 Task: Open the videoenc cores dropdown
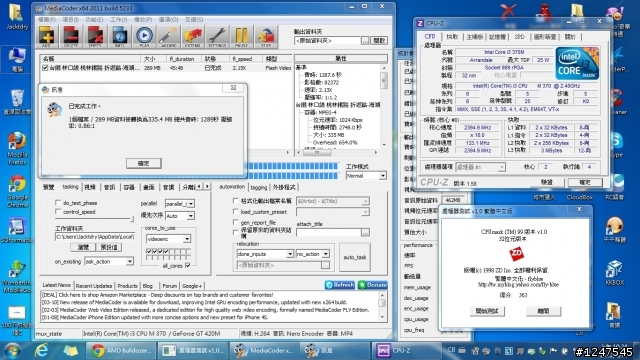click(168, 239)
